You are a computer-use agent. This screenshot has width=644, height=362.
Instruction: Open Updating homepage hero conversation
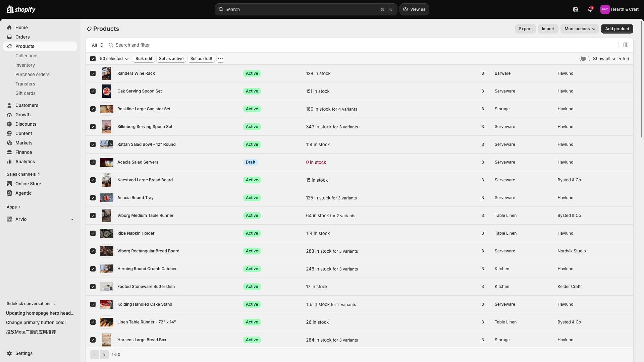(x=40, y=313)
